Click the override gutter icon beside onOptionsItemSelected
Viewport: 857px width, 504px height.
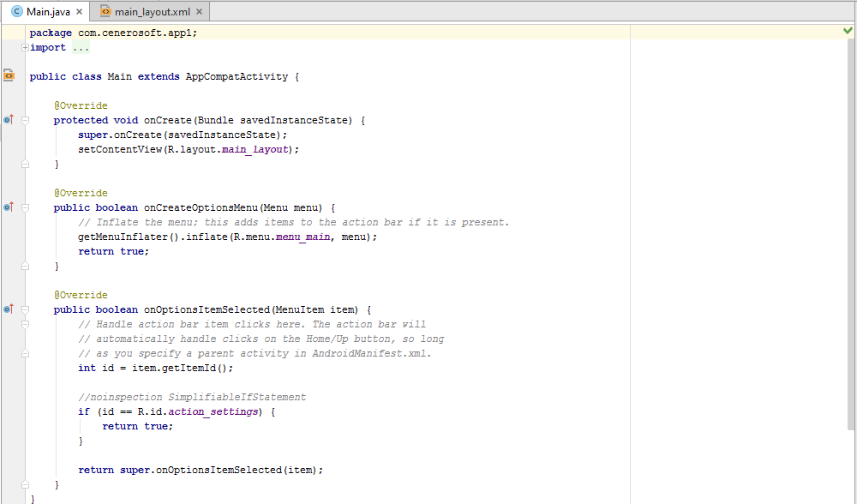coord(6,309)
